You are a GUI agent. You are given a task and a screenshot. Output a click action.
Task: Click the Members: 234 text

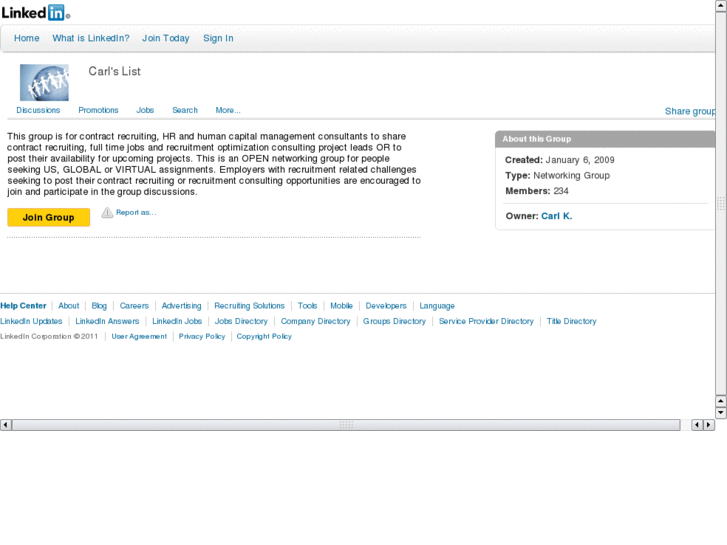pos(537,191)
